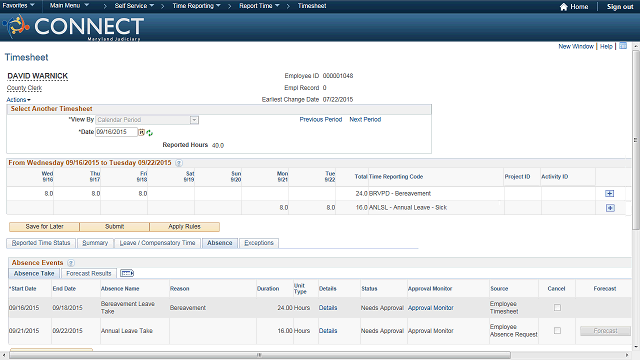The height and width of the screenshot is (360, 640).
Task: Click the Tue 9/22 hours cell in Annual Leave row
Action: [x=312, y=208]
